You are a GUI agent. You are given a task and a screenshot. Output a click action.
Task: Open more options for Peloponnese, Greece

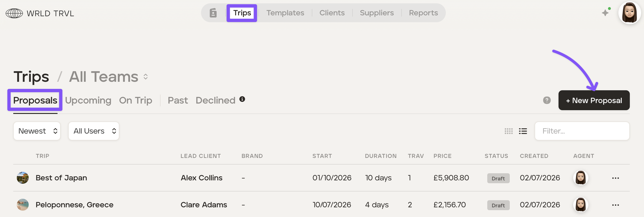click(615, 205)
